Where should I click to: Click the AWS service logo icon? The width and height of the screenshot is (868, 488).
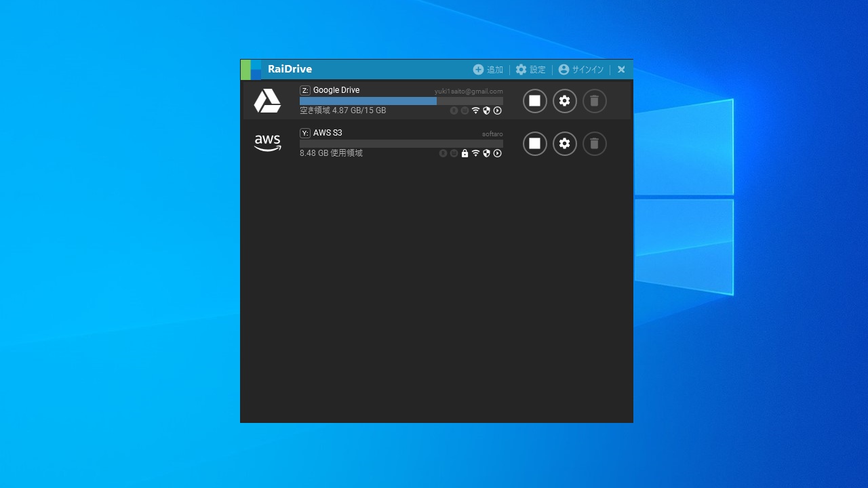click(268, 143)
